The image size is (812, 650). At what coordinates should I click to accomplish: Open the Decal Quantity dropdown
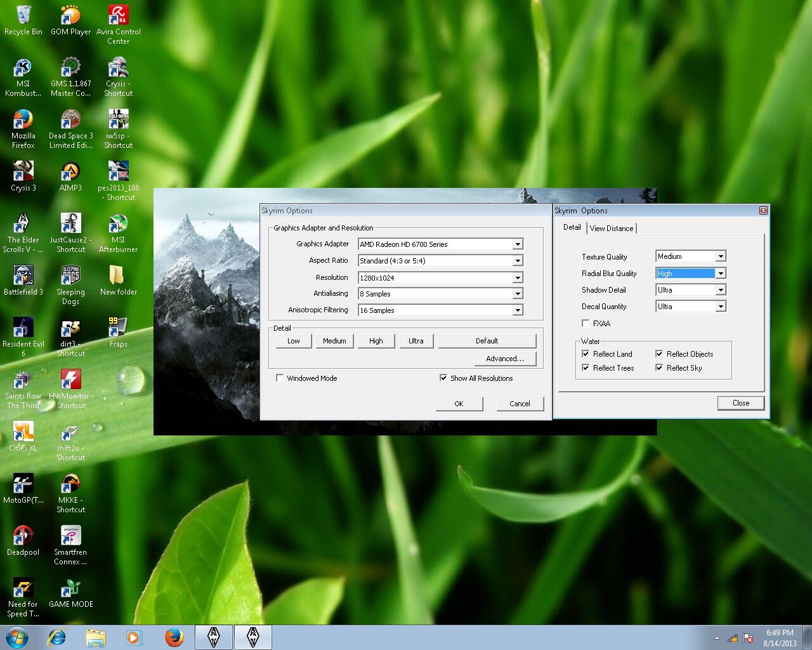pyautogui.click(x=721, y=306)
